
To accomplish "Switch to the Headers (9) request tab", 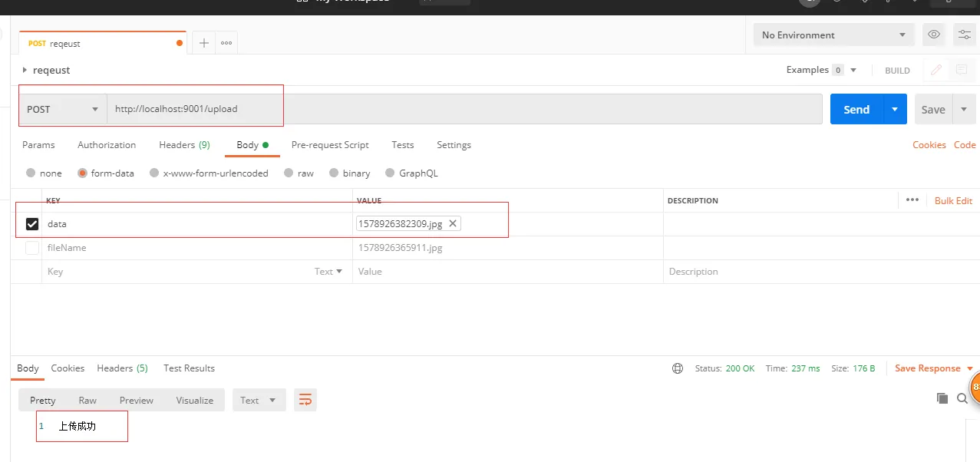I will 184,145.
